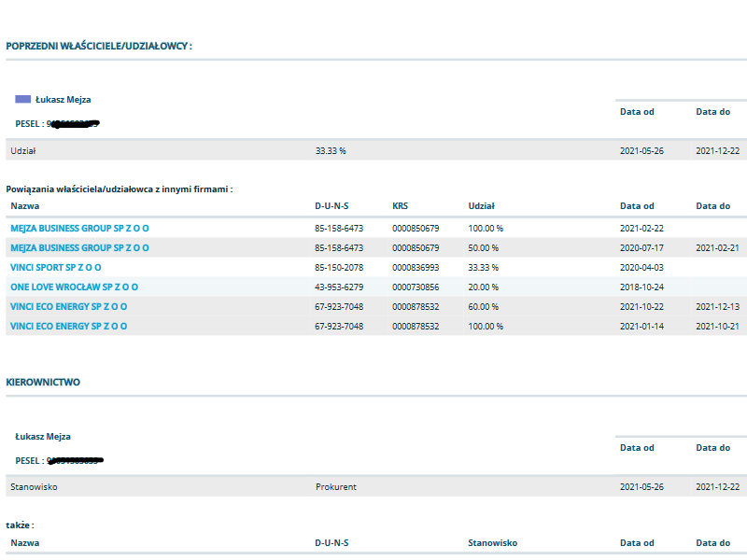
Task: Click the date 2021-10-22
Action: [x=641, y=307]
